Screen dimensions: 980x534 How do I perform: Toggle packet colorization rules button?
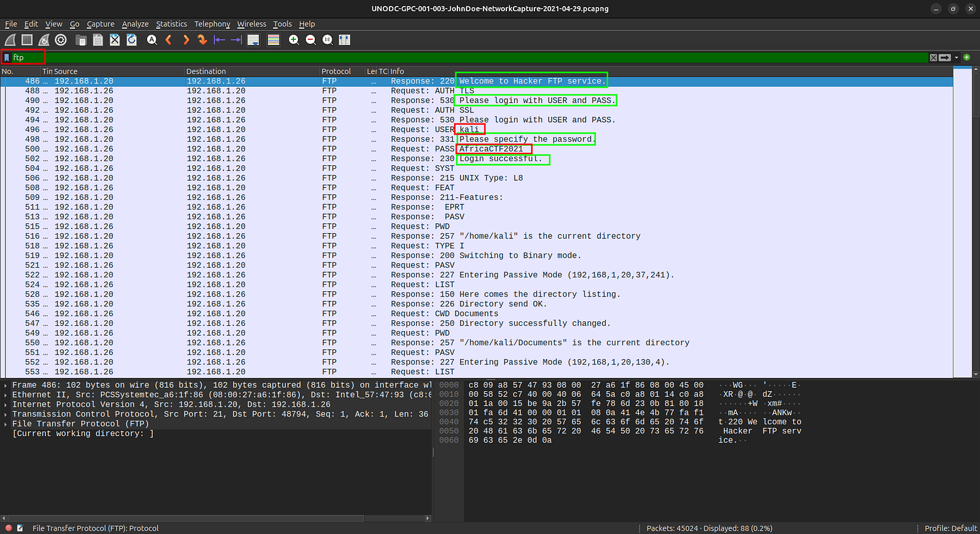[x=273, y=40]
